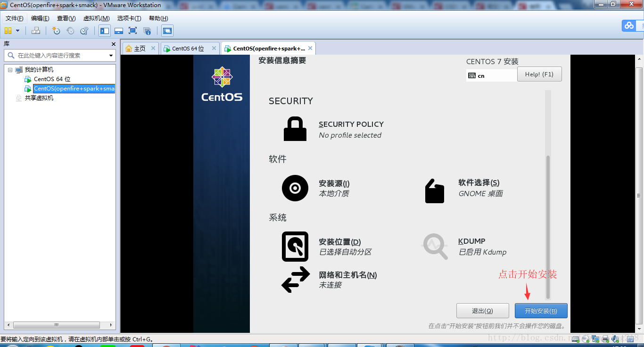644x347 pixels.
Task: Open the 查看(V) menu
Action: pyautogui.click(x=66, y=18)
